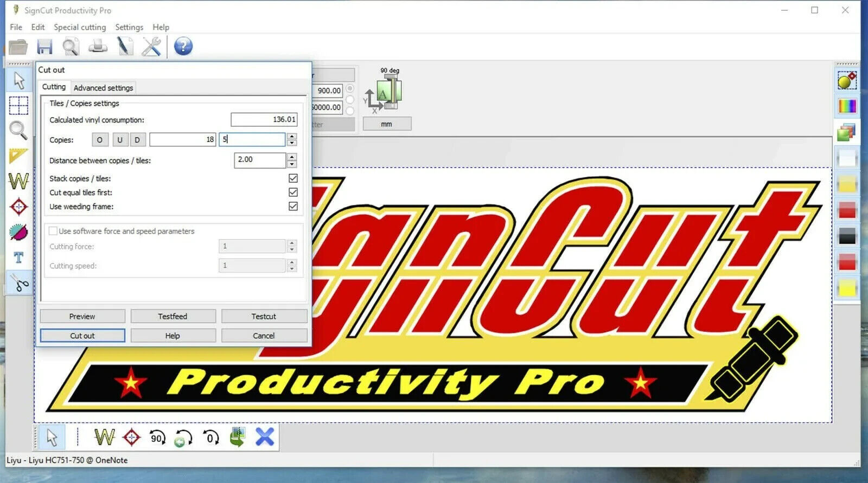Click the green import arrow icon in bottom toolbar
Screen dimensions: 868x483
click(238, 437)
